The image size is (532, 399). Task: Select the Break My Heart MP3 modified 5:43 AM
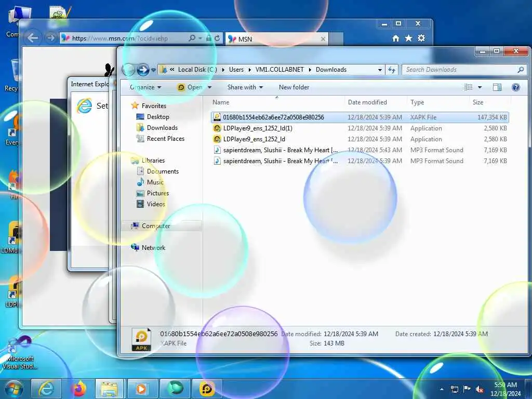click(x=360, y=150)
